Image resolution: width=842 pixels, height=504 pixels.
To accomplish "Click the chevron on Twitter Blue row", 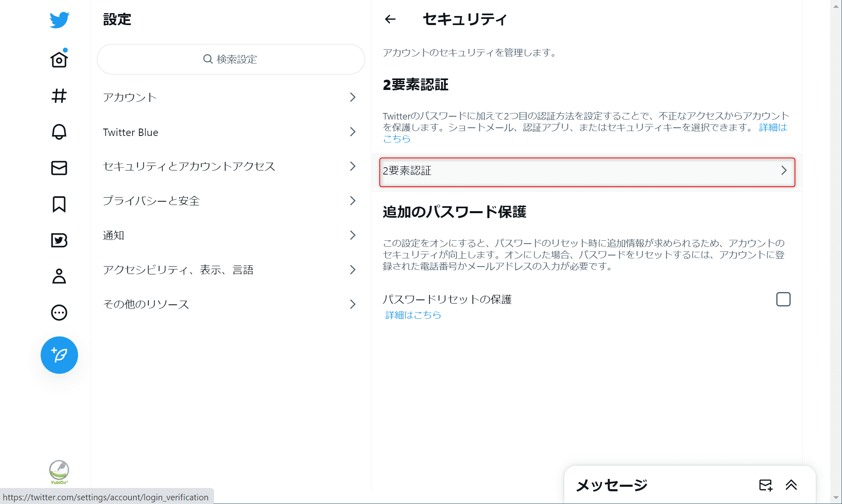I will click(352, 132).
